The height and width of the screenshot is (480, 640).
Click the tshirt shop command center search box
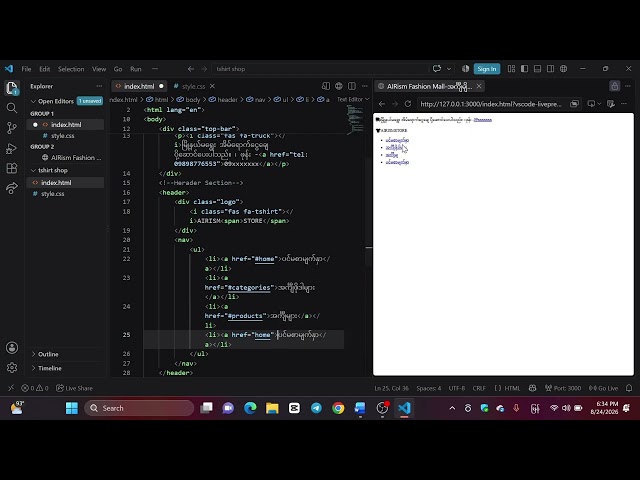[x=320, y=69]
